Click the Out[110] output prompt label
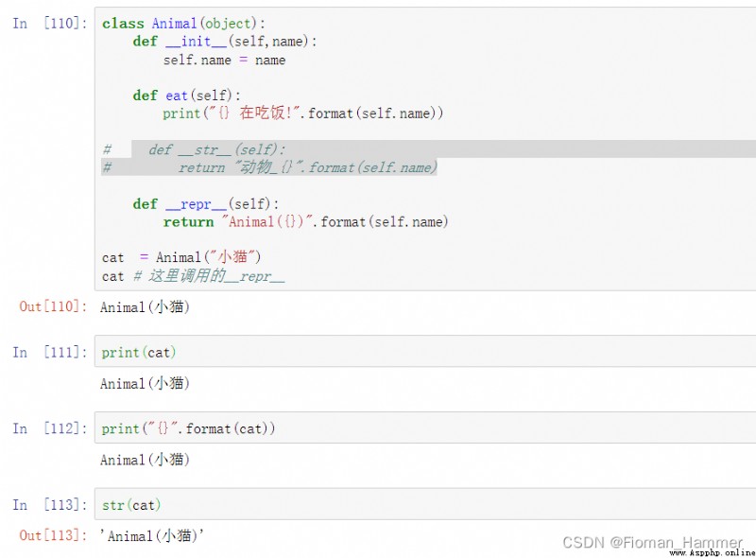The width and height of the screenshot is (756, 558). click(53, 306)
